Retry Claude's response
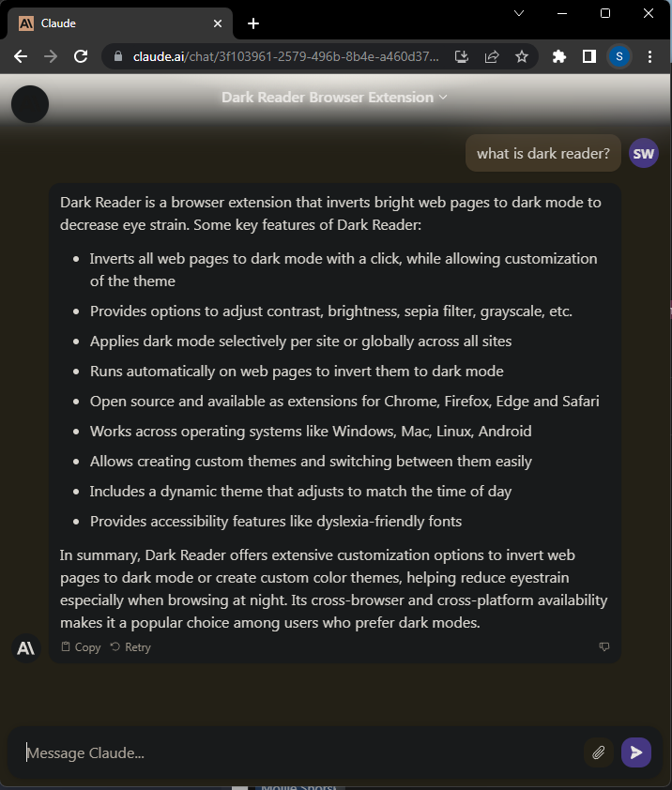 [130, 646]
